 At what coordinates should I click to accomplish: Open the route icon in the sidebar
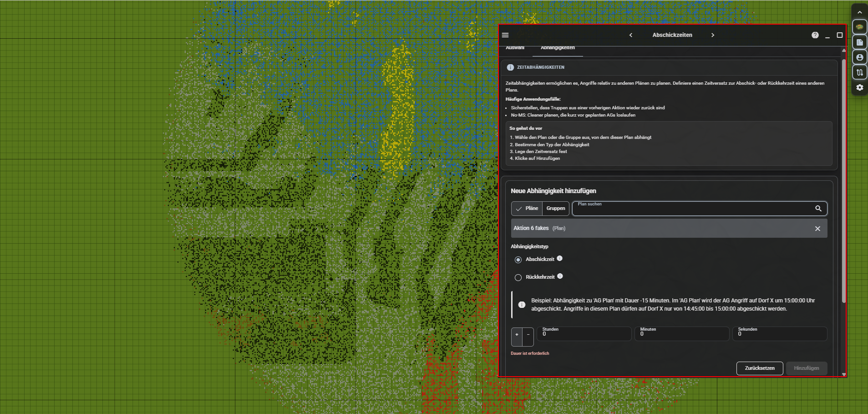[x=859, y=72]
